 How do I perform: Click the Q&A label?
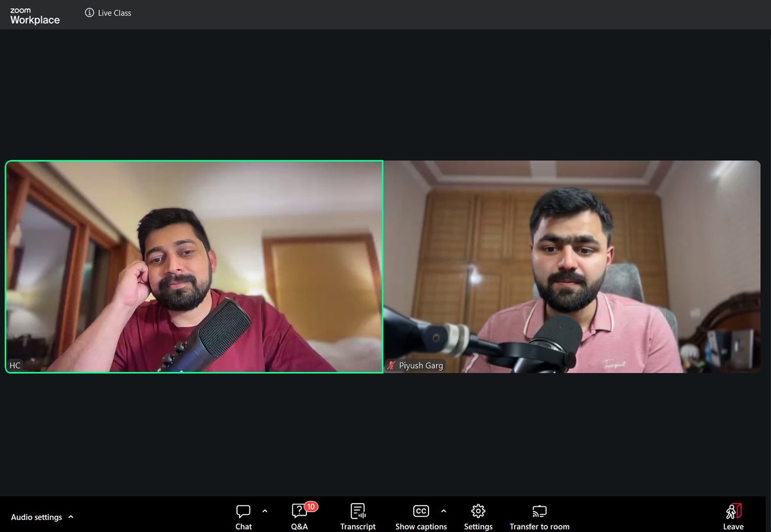[x=299, y=526]
